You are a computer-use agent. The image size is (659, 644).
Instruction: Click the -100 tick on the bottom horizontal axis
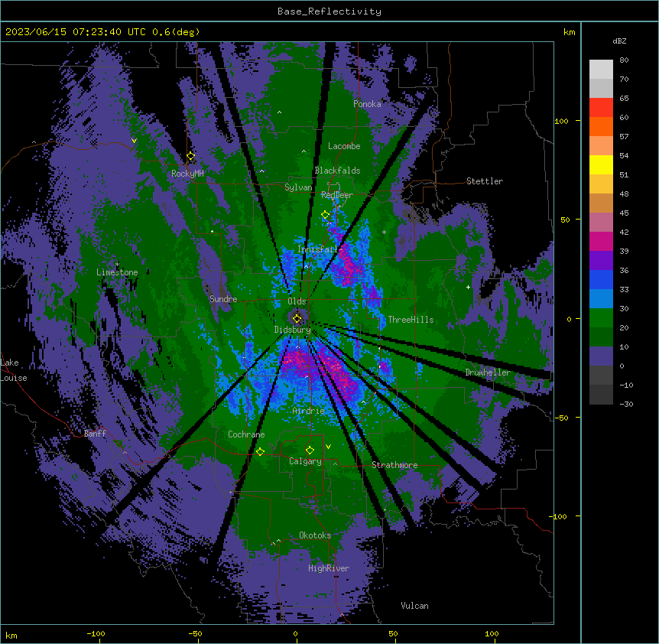pos(96,633)
